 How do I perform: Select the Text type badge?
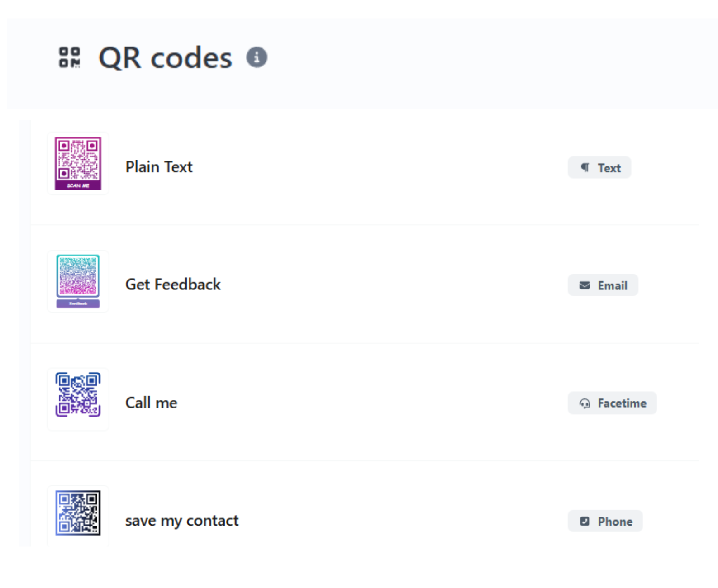599,167
